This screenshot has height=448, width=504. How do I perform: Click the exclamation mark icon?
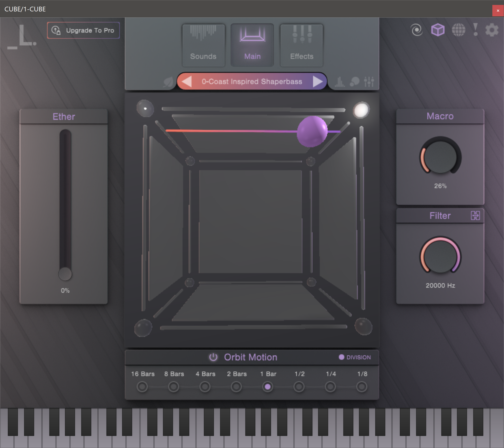click(476, 30)
